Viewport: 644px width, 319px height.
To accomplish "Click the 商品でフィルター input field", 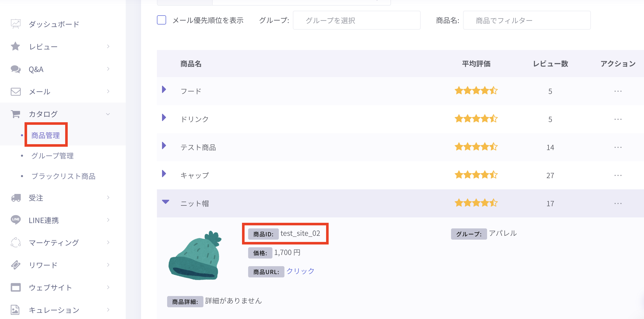I will coord(526,20).
